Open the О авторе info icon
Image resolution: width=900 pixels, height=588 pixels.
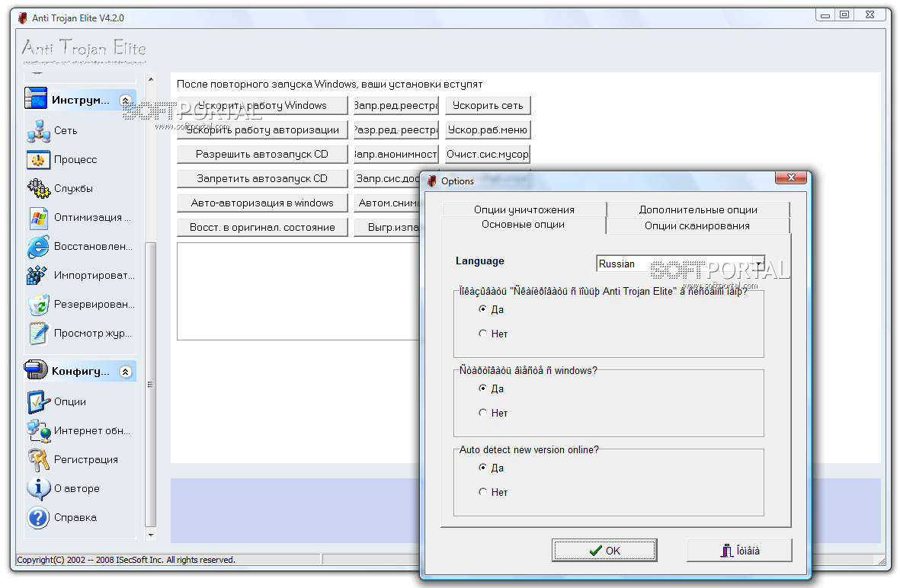pos(38,489)
